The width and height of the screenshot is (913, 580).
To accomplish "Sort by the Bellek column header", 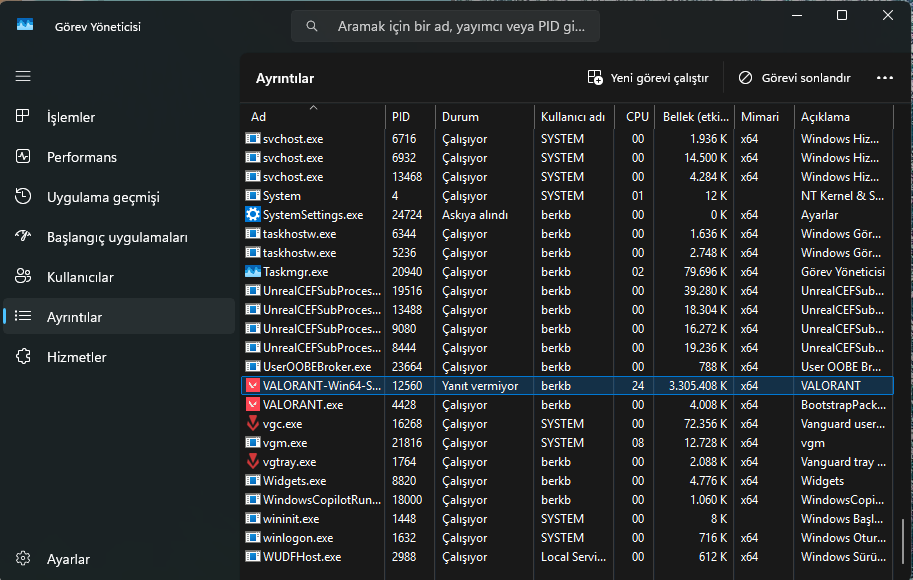I will tap(695, 116).
